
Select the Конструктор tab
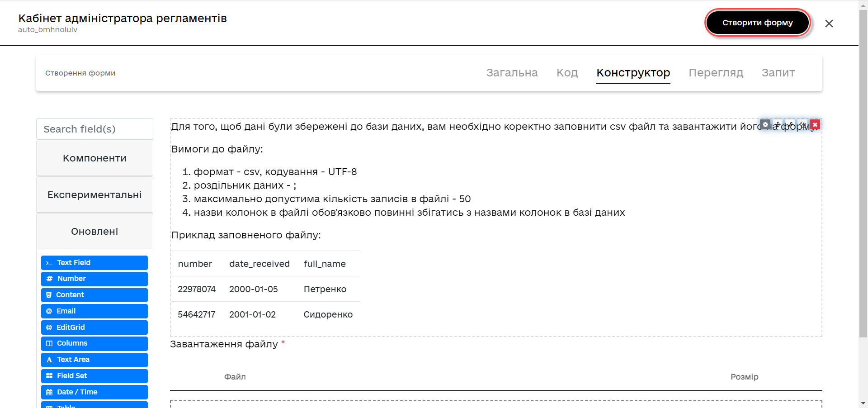633,73
